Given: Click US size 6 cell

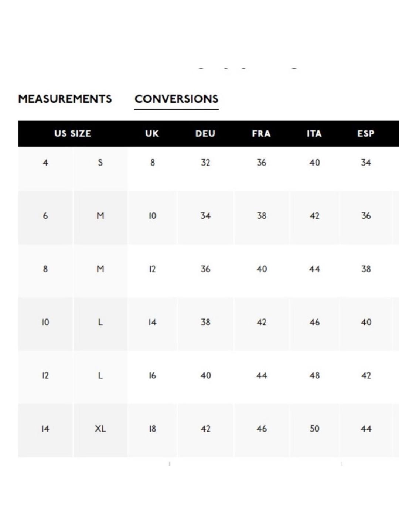Looking at the screenshot, I should (45, 216).
